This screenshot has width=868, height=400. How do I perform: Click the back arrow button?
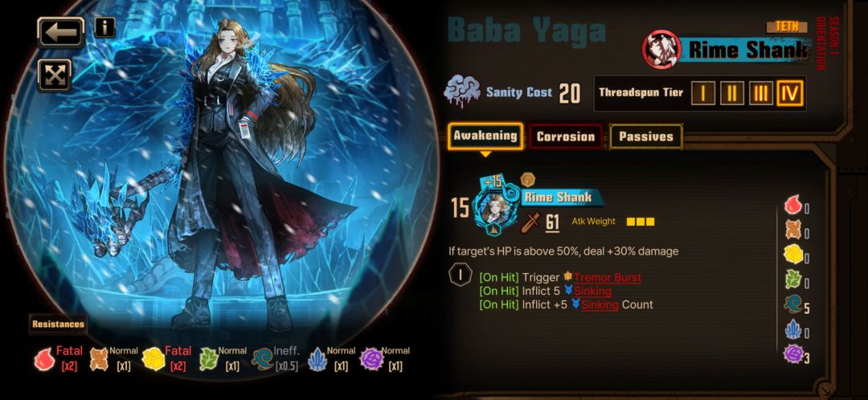pyautogui.click(x=61, y=33)
